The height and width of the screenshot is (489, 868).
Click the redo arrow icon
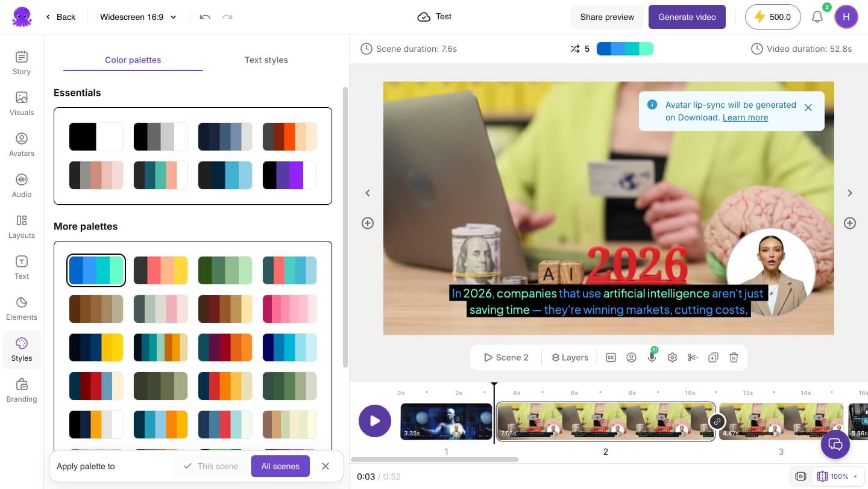(227, 17)
